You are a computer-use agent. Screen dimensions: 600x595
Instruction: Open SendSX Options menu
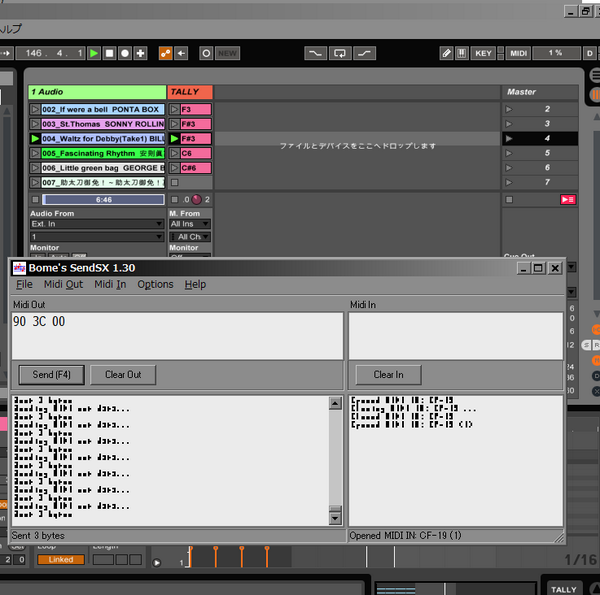tap(155, 284)
